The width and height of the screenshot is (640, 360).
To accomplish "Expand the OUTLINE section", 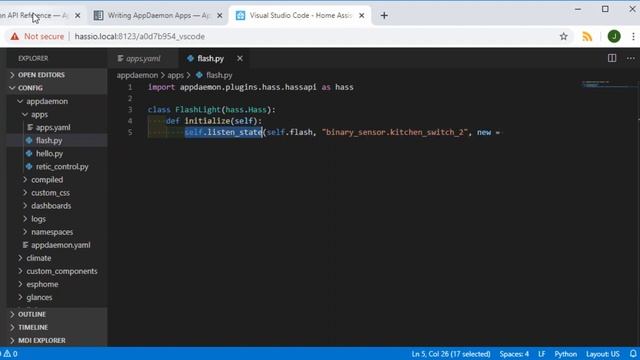I will (57, 314).
